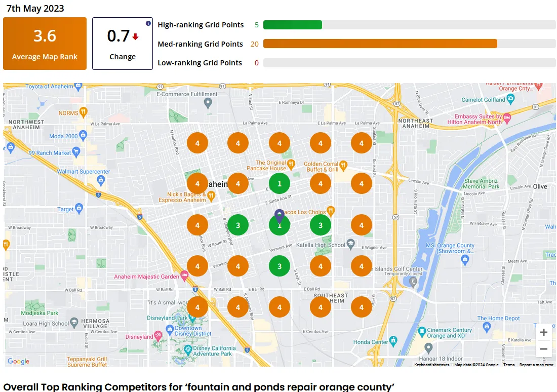The image size is (557, 392).
Task: Click the 'Overall Top Ranking Competitors' heading
Action: 199,386
